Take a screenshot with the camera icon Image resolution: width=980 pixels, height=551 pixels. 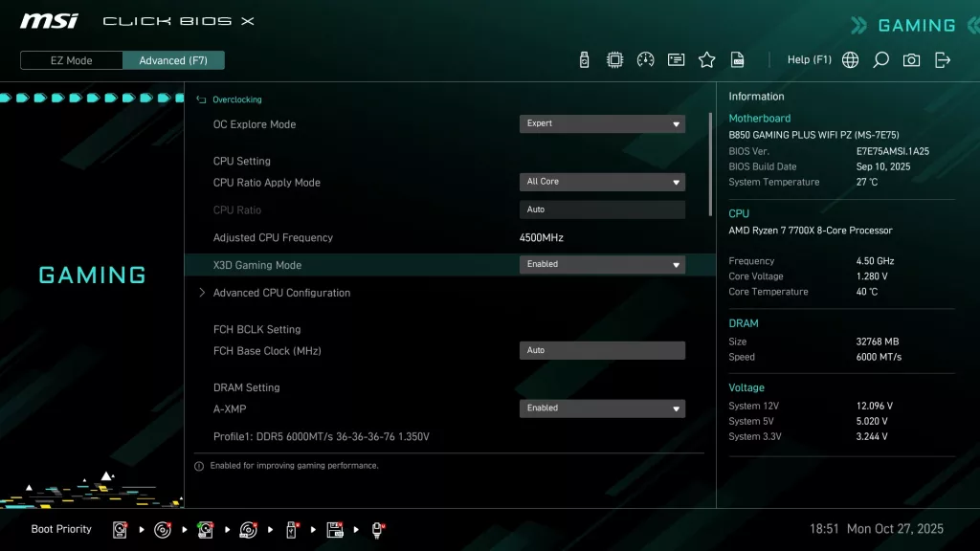[911, 59]
